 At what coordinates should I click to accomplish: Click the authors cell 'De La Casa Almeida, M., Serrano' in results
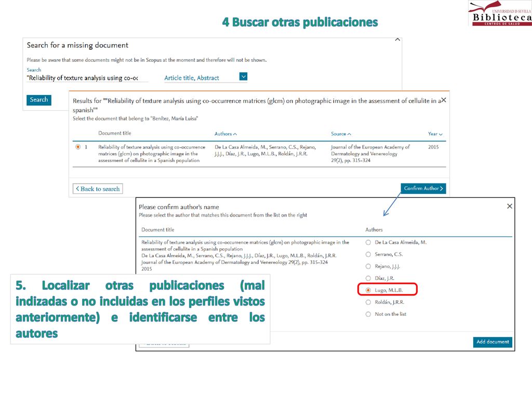(265, 150)
